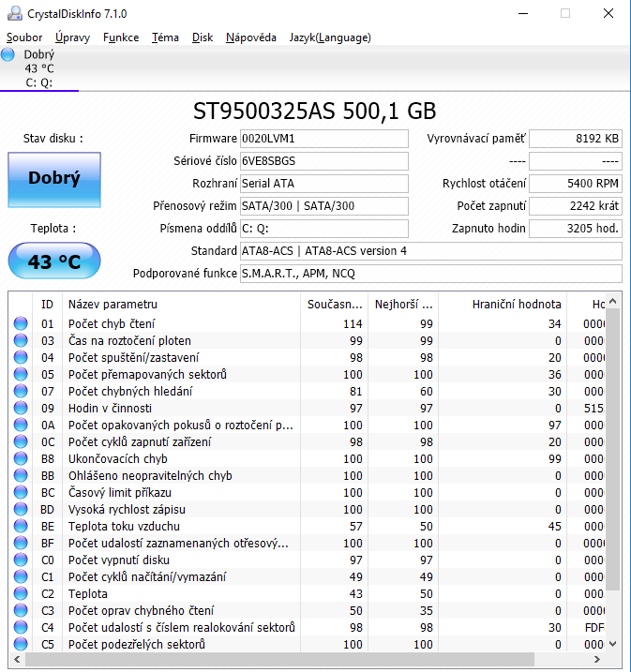Click the 43 °C temperature button
The width and height of the screenshot is (631, 672).
pyautogui.click(x=53, y=261)
